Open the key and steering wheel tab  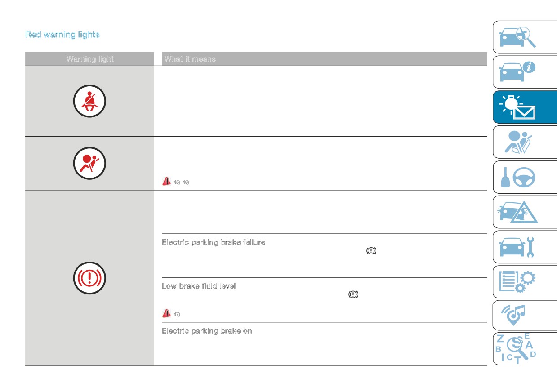pyautogui.click(x=525, y=177)
